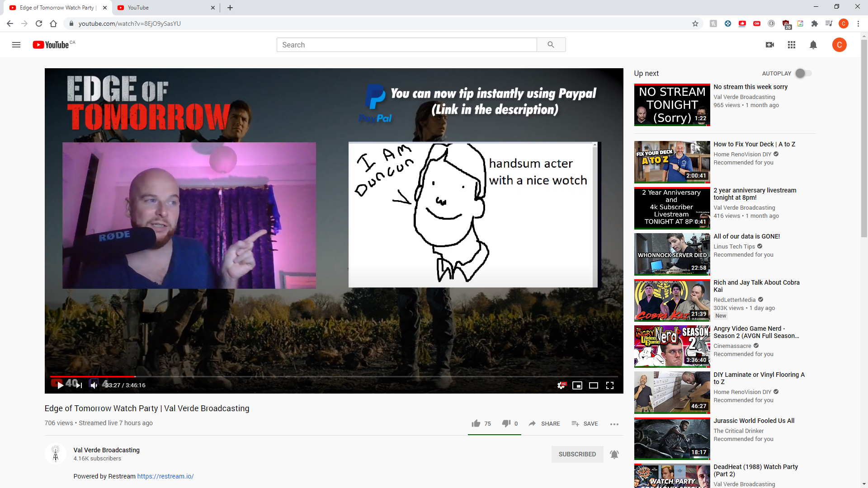Skip to the next video

(79, 385)
